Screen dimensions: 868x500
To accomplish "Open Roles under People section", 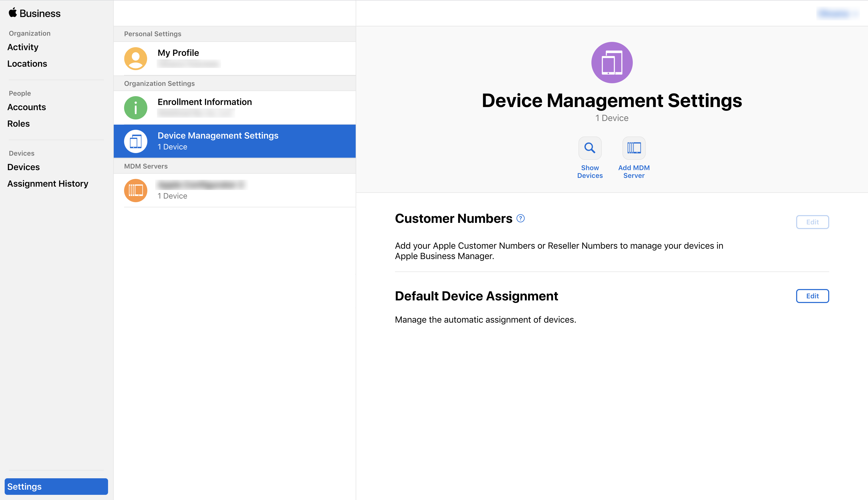I will click(18, 123).
